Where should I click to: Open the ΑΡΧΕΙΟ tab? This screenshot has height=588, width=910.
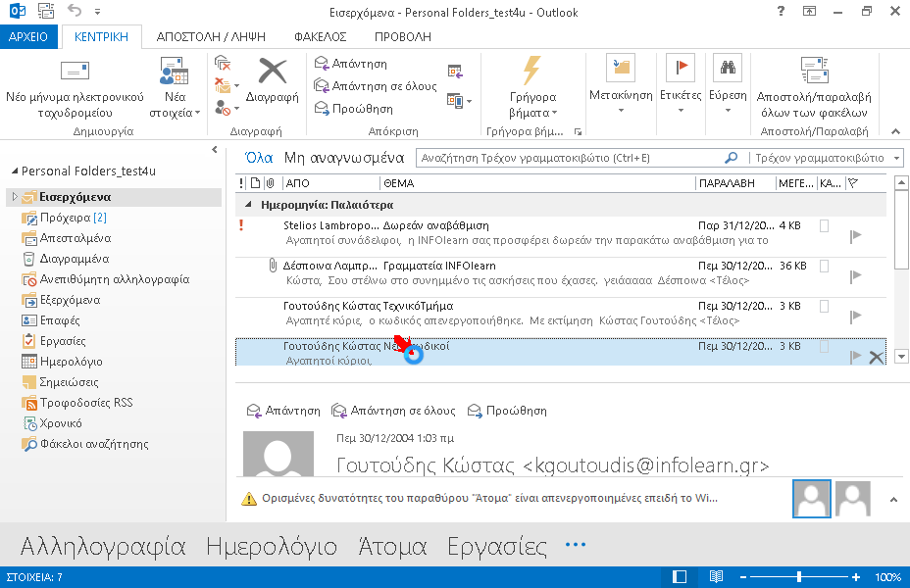tap(28, 36)
